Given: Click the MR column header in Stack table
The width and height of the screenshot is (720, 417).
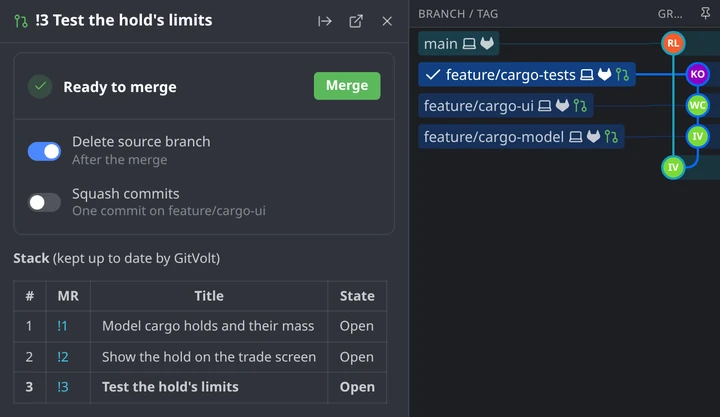Looking at the screenshot, I should (x=68, y=296).
